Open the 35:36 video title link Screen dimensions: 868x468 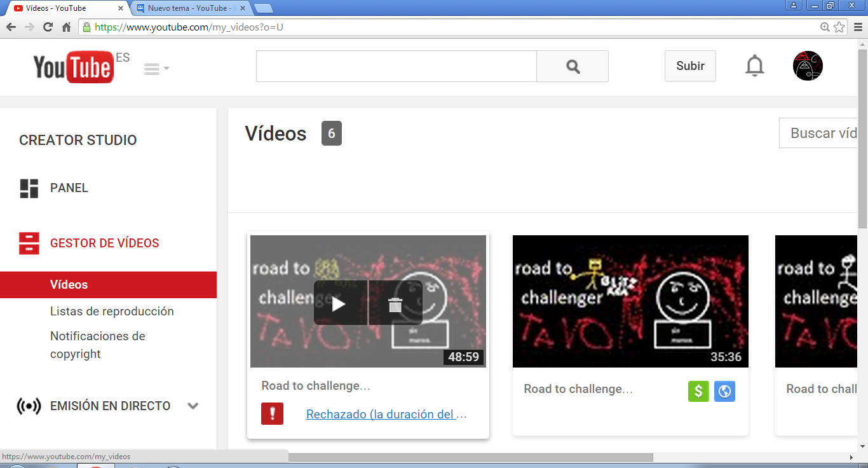[578, 389]
